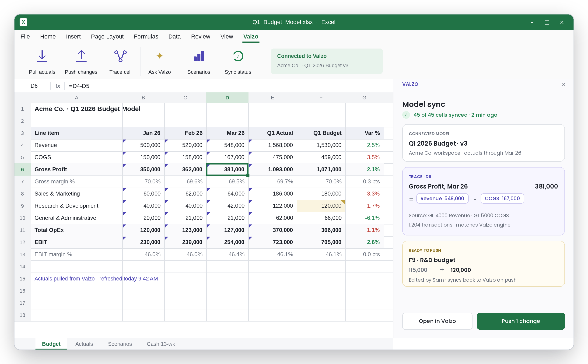588x364 pixels.
Task: Open the Scenarios sheet tab
Action: coord(120,344)
